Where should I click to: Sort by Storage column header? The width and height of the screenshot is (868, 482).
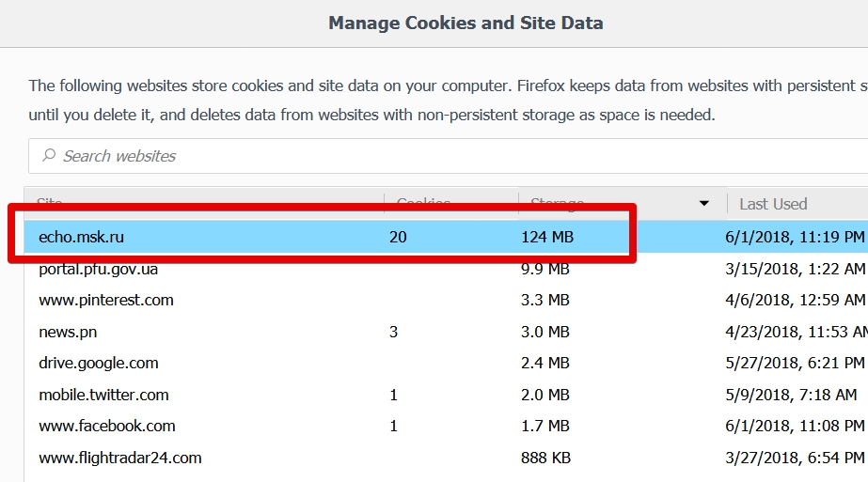tap(623, 204)
